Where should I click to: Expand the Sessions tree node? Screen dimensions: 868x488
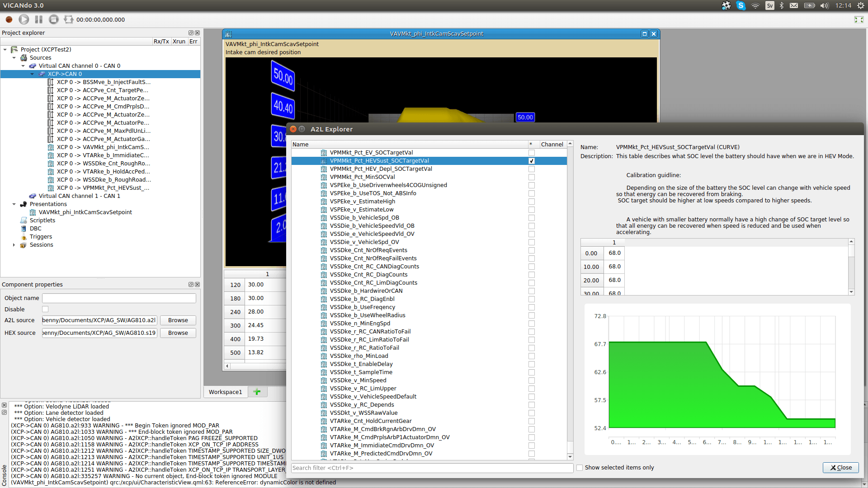pyautogui.click(x=14, y=244)
